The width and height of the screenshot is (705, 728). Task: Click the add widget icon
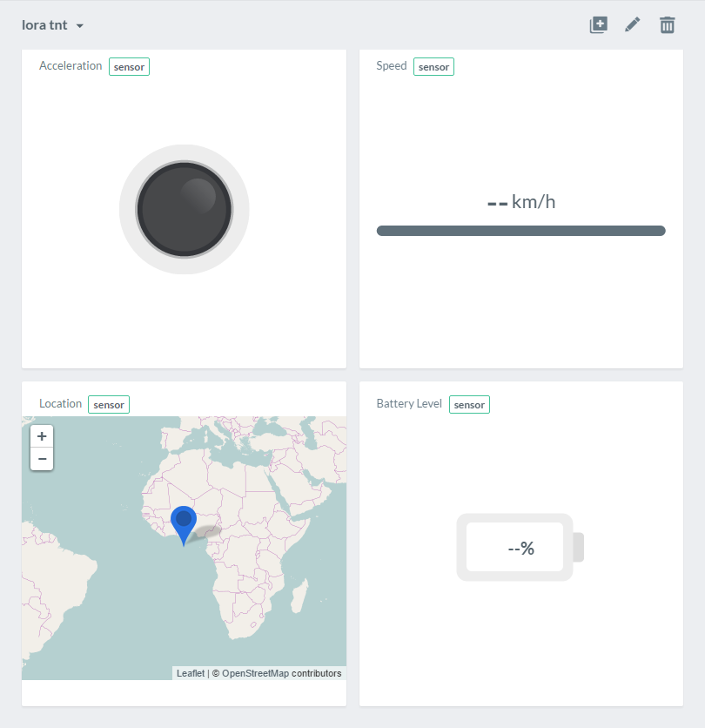click(598, 24)
